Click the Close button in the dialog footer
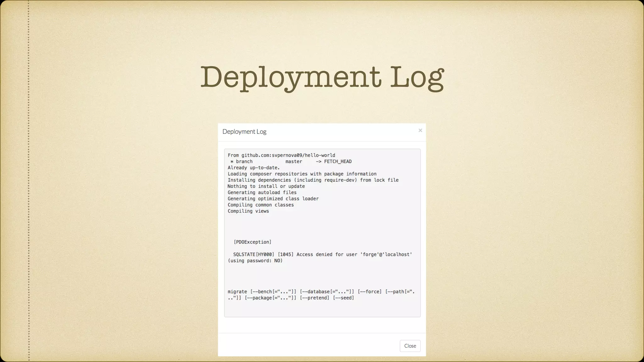644x362 pixels. click(x=410, y=346)
